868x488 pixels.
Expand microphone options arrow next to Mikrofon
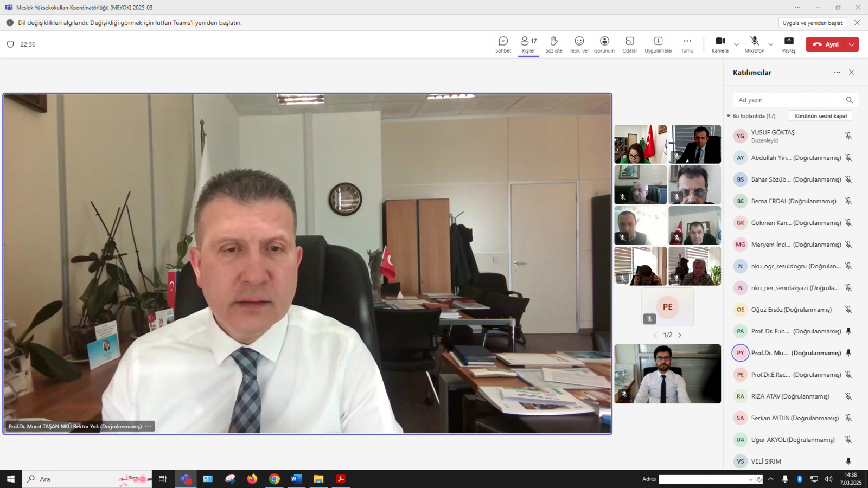click(770, 44)
